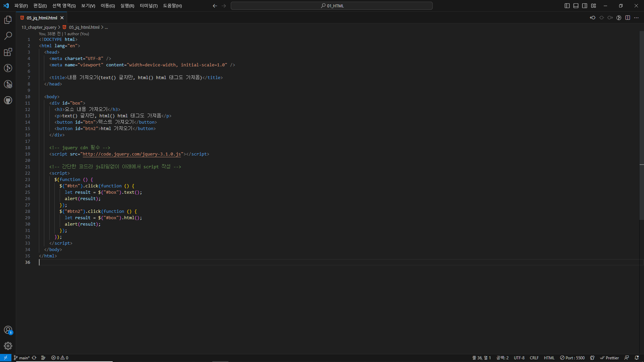
Task: Expand the 13_chapter_jquery breadcrumb
Action: (39, 27)
